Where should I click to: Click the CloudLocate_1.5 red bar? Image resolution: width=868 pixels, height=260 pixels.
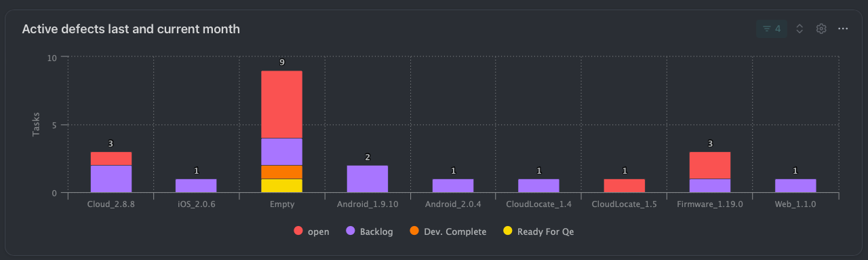(623, 186)
